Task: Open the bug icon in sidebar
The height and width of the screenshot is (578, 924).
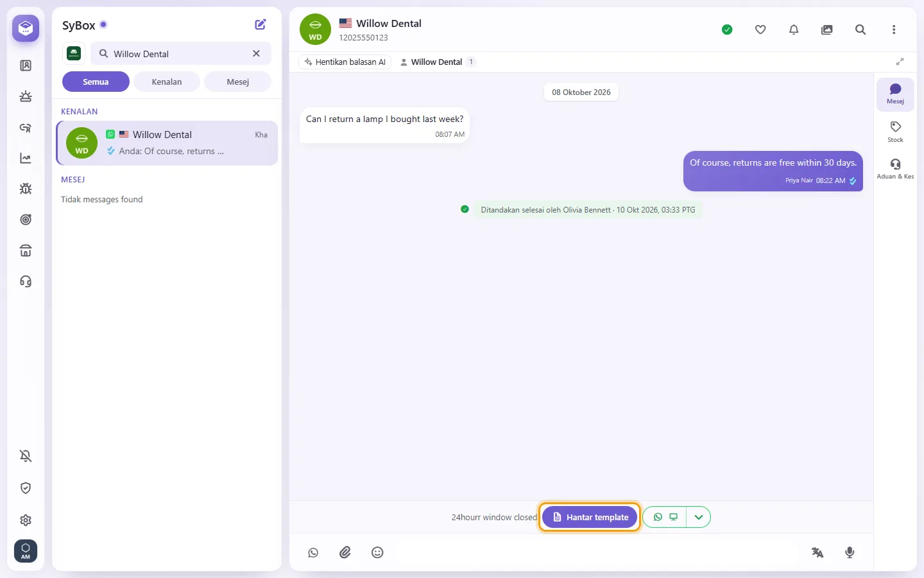Action: click(x=26, y=189)
